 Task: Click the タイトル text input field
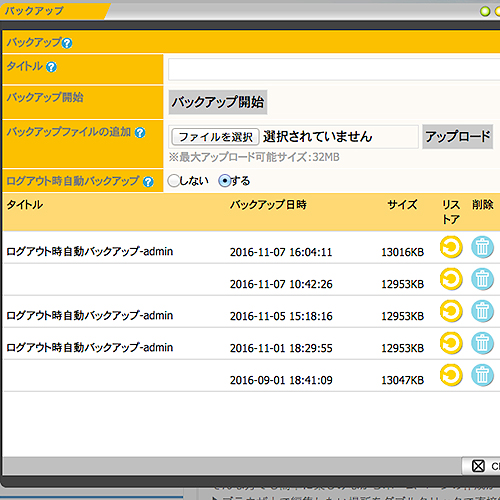pyautogui.click(x=334, y=69)
